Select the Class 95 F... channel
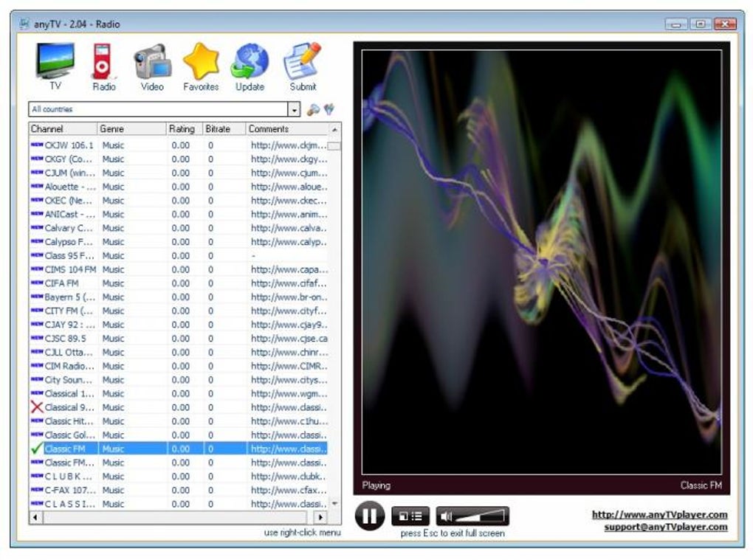This screenshot has height=560, width=753. click(x=179, y=256)
